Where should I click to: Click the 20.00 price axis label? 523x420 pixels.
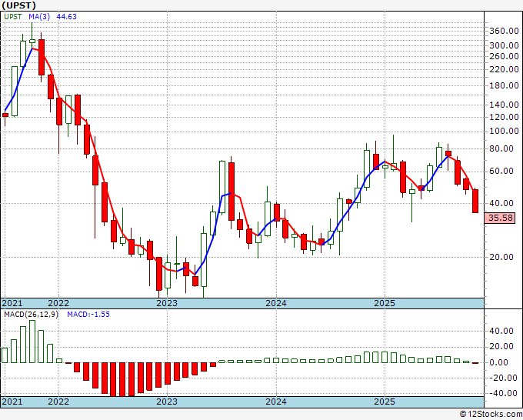[501, 257]
